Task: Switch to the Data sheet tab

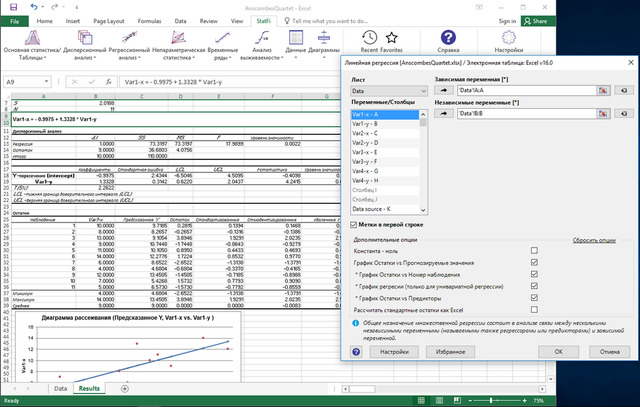Action: click(60, 387)
